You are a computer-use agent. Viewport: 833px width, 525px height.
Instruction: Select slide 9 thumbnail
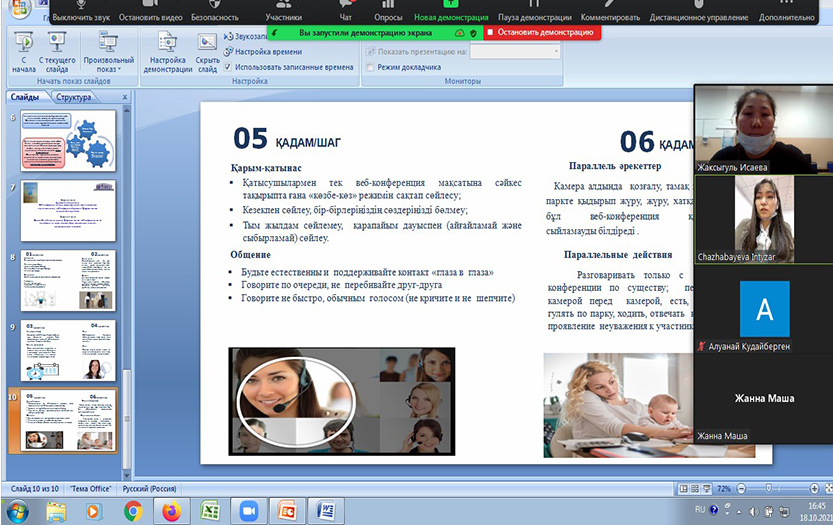pyautogui.click(x=68, y=350)
